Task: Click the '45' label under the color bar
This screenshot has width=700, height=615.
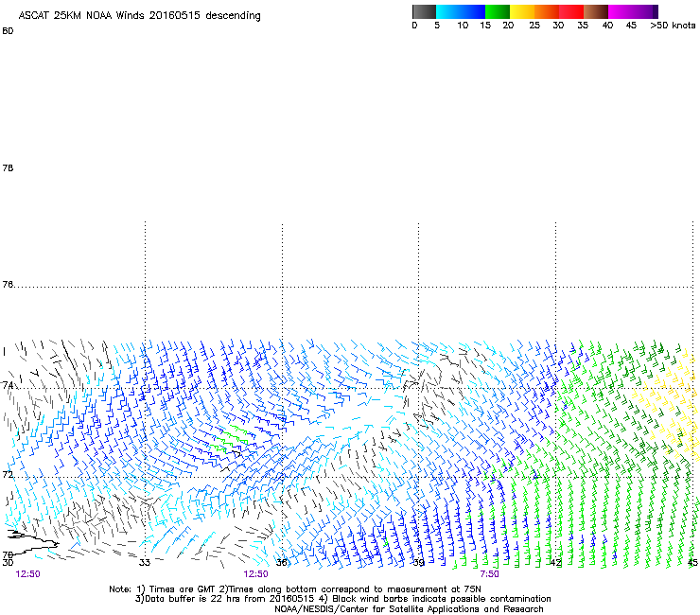Action: pyautogui.click(x=631, y=26)
